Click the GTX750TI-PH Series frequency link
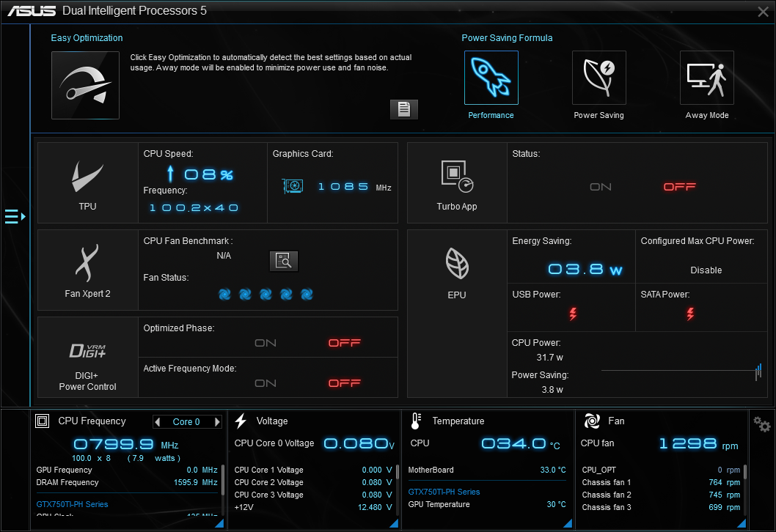The image size is (776, 532). tap(72, 504)
